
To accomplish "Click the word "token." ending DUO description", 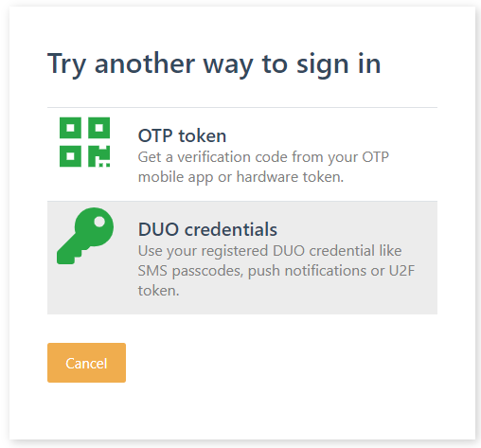I will (158, 291).
